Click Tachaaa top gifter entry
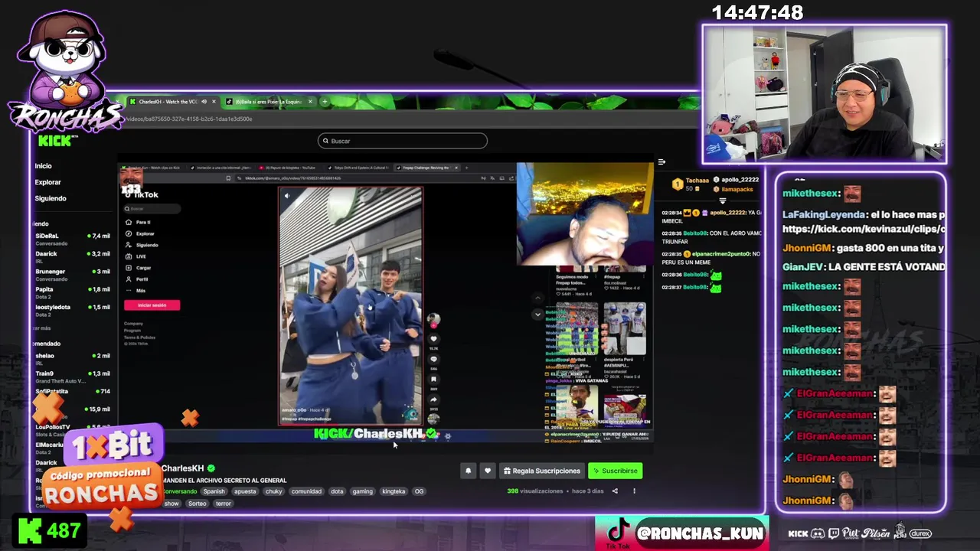Screen dimensions: 980x551 [x=690, y=184]
